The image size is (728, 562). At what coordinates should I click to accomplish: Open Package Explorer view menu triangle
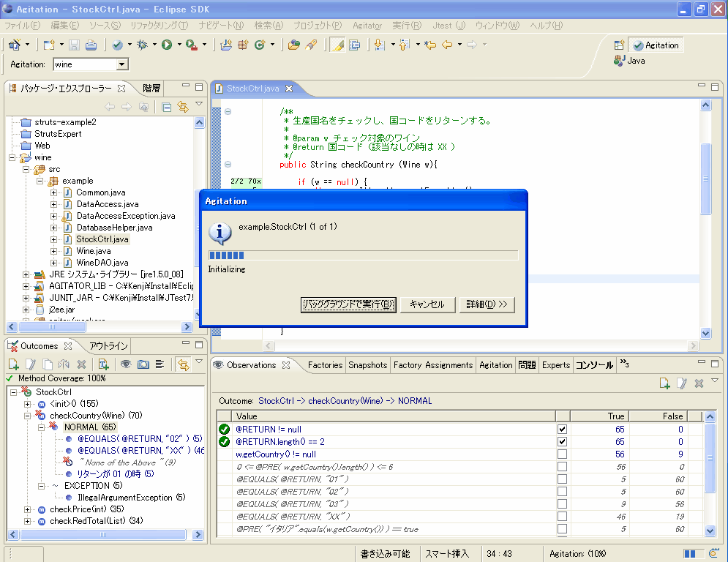coord(199,104)
